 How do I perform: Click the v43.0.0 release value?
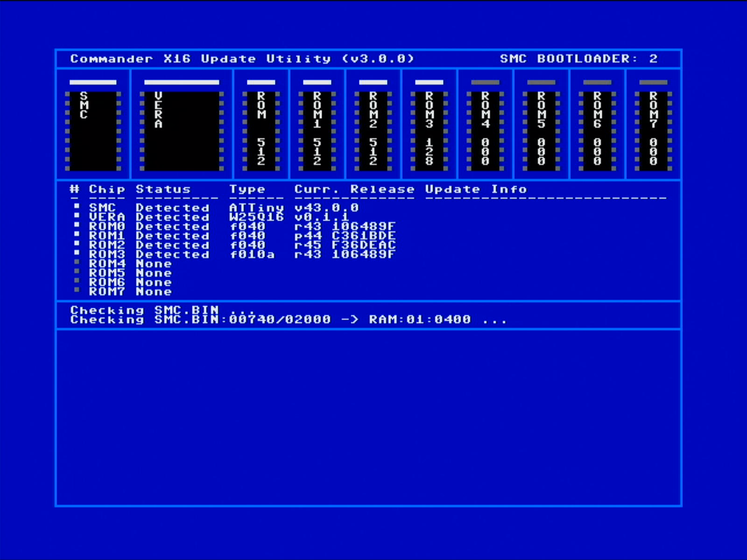tap(326, 208)
